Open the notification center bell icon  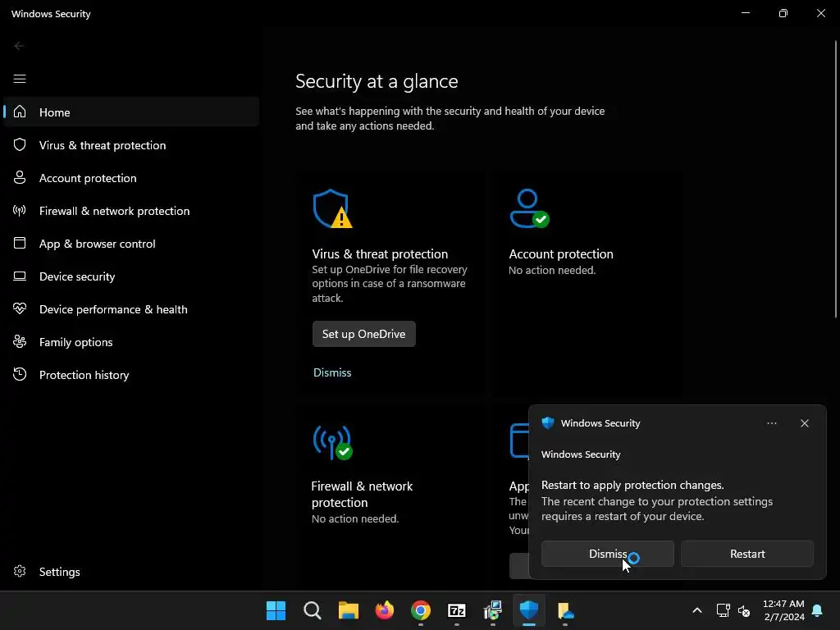818,610
